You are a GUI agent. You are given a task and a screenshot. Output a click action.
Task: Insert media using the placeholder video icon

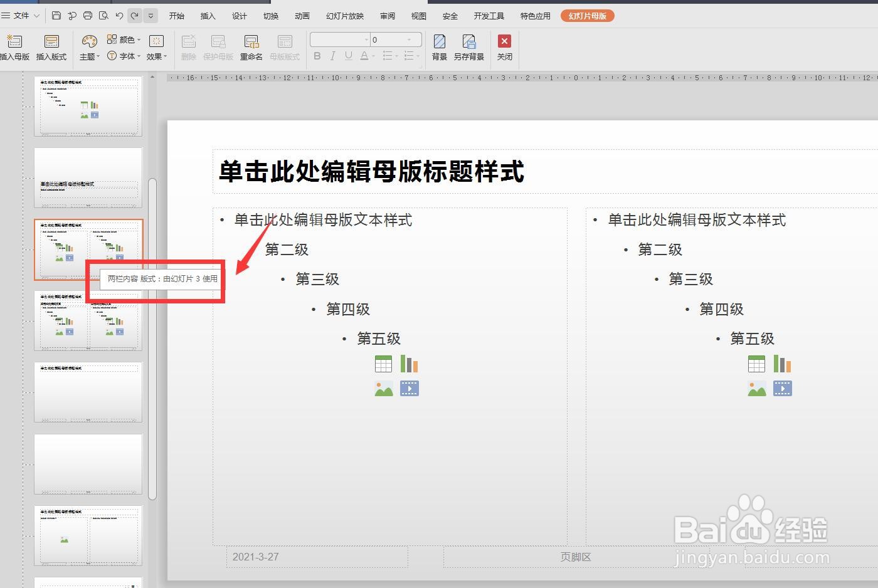click(x=409, y=388)
